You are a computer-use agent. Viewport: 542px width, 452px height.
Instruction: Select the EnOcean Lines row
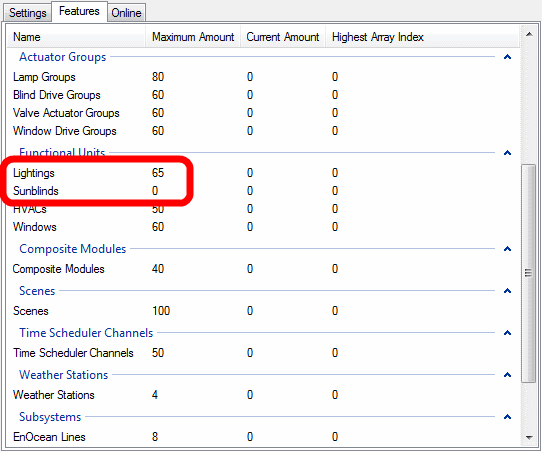(263, 437)
